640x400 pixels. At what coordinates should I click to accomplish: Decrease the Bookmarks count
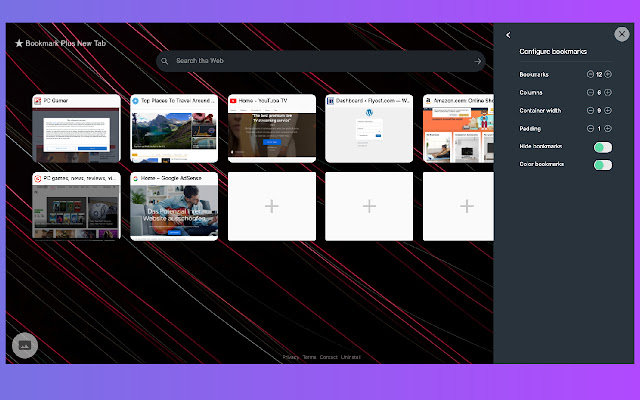tap(590, 75)
